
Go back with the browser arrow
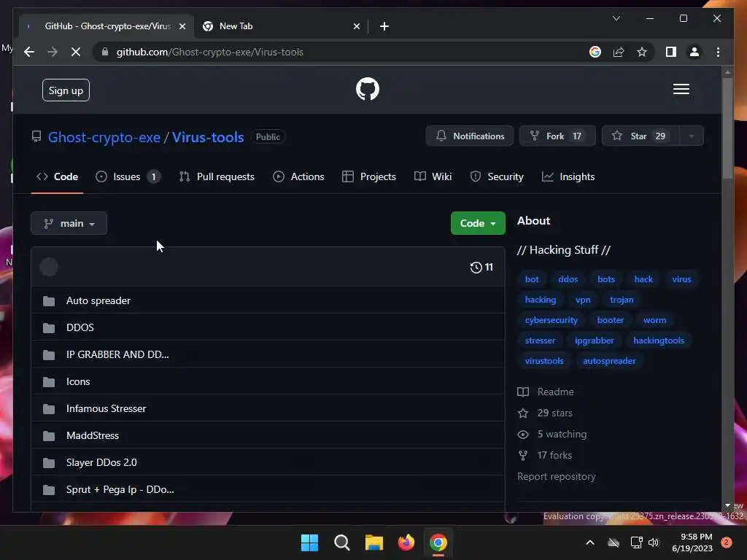(x=29, y=52)
